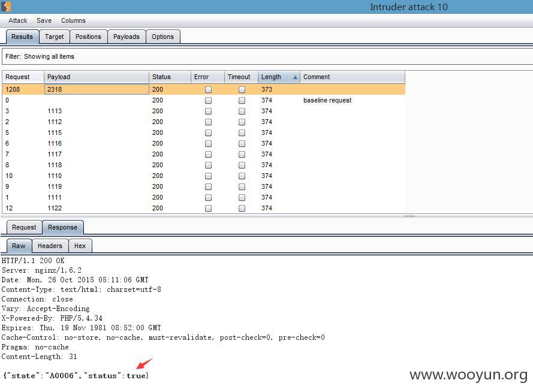Select the row with payload 1110
This screenshot has height=392, width=533.
[x=204, y=176]
